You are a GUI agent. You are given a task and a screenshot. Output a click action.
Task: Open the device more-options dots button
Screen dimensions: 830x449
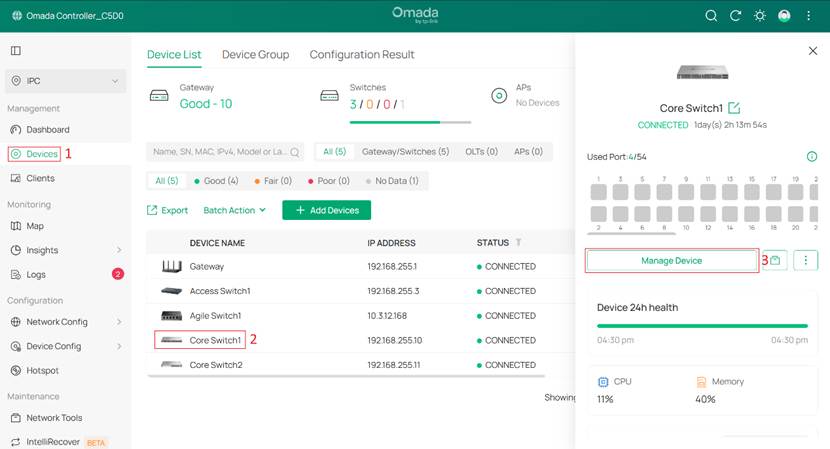click(x=806, y=260)
